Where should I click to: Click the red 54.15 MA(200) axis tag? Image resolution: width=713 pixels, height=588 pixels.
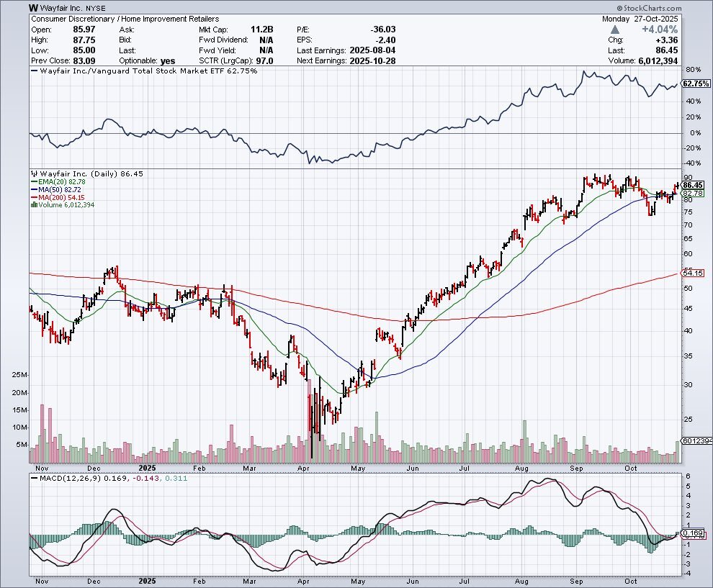(692, 273)
